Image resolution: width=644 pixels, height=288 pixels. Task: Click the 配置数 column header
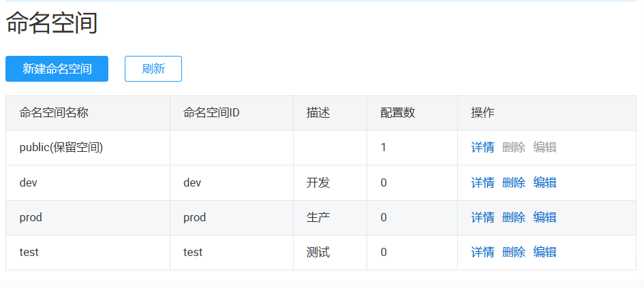click(397, 113)
